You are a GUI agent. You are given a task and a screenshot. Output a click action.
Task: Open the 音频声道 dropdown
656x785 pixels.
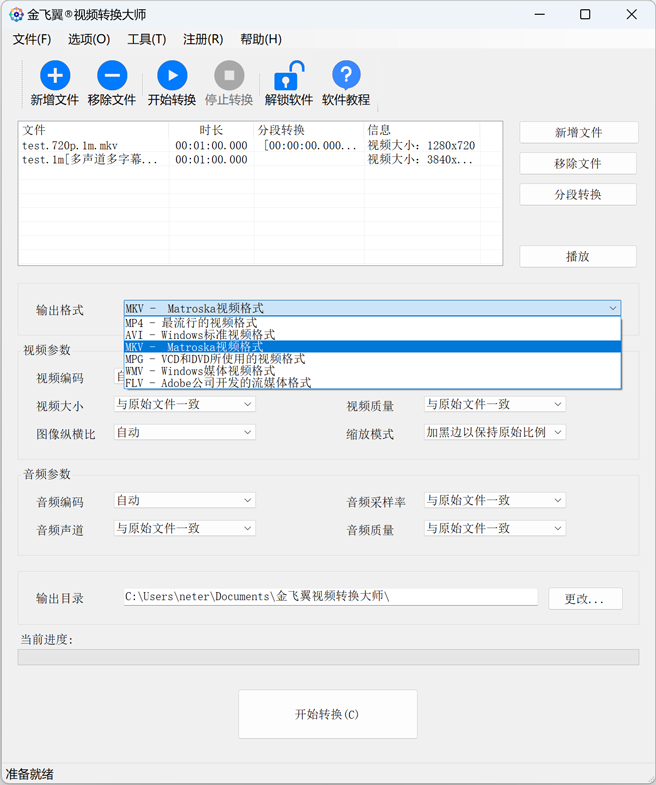coord(185,528)
